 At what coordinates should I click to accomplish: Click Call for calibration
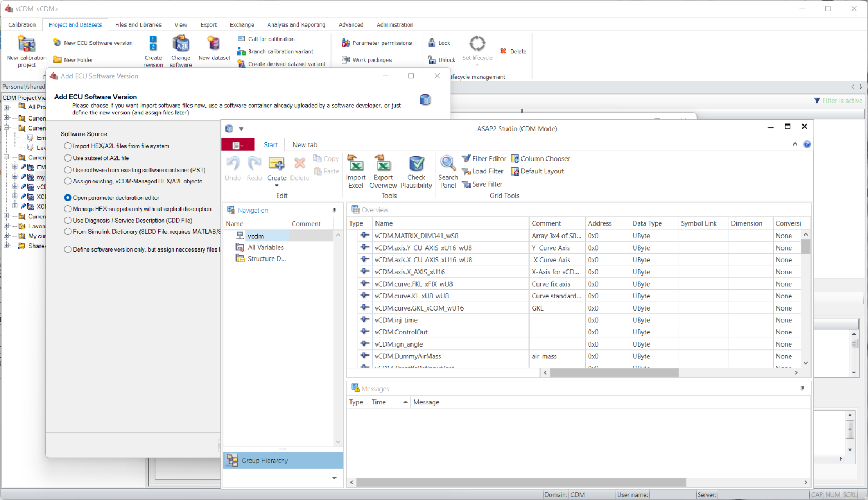(267, 39)
